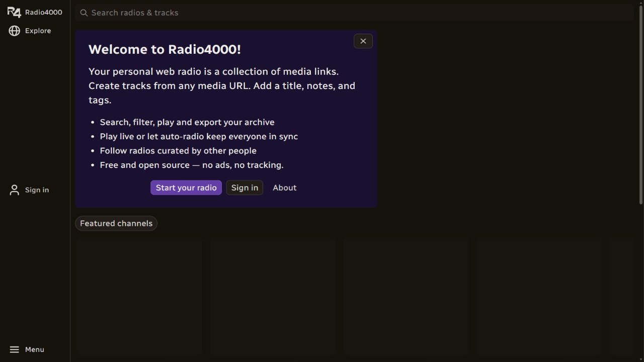This screenshot has height=362, width=644.
Task: Open the About link
Action: click(285, 188)
